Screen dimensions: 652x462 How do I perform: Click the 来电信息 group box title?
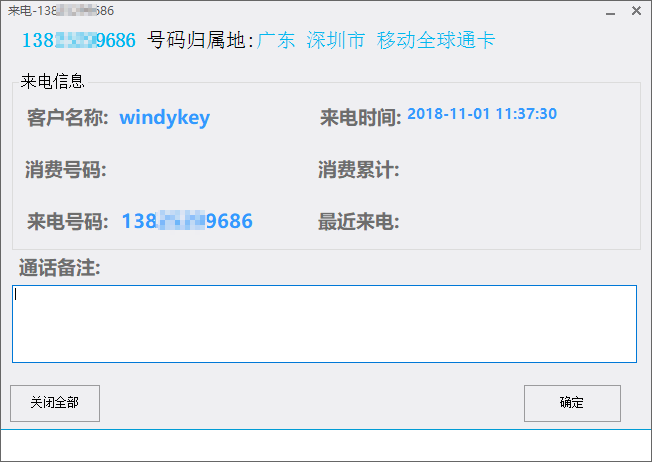52,81
